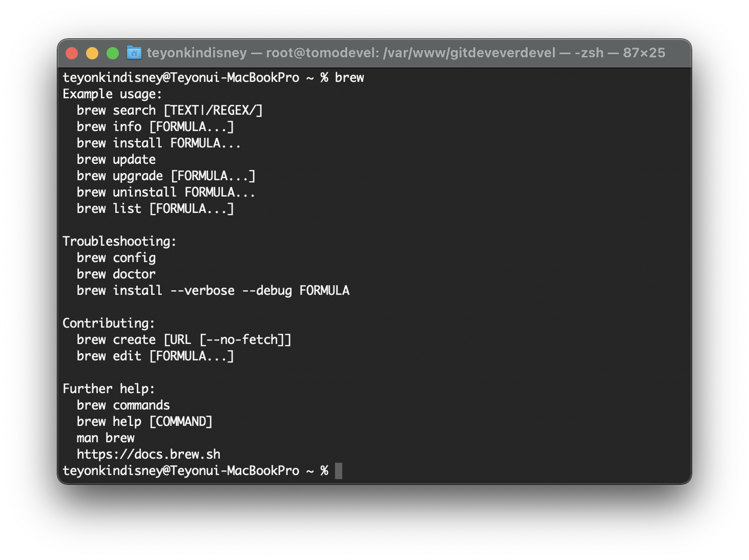The width and height of the screenshot is (749, 560).
Task: Click the 'brew help [COMMAND]' line
Action: pyautogui.click(x=144, y=421)
